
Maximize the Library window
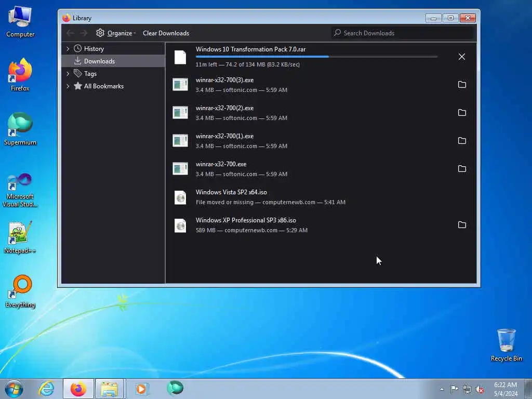click(x=450, y=18)
